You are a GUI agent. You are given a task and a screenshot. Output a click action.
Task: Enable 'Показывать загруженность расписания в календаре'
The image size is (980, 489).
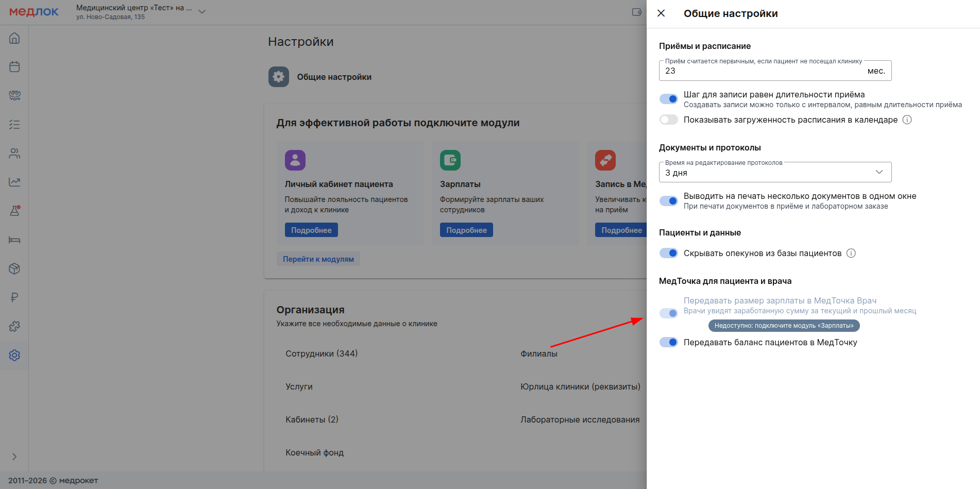click(669, 120)
